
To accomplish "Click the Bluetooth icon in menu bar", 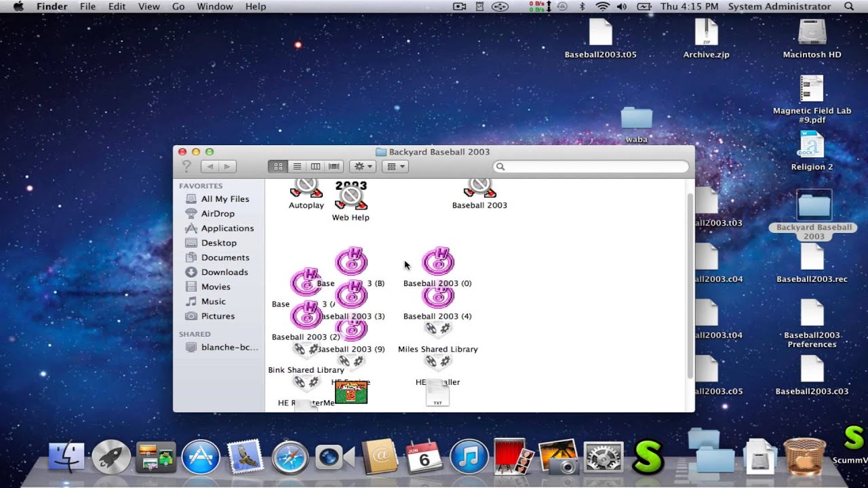I will pos(582,7).
